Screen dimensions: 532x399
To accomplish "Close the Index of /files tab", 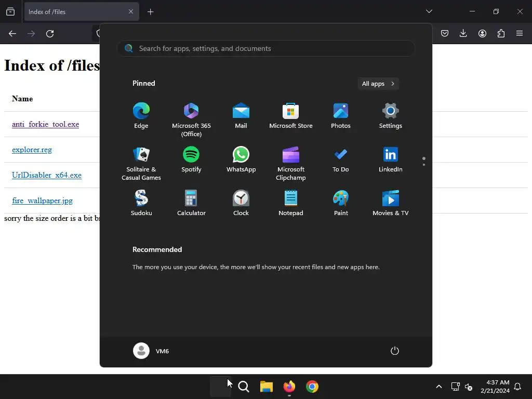I will click(x=131, y=11).
